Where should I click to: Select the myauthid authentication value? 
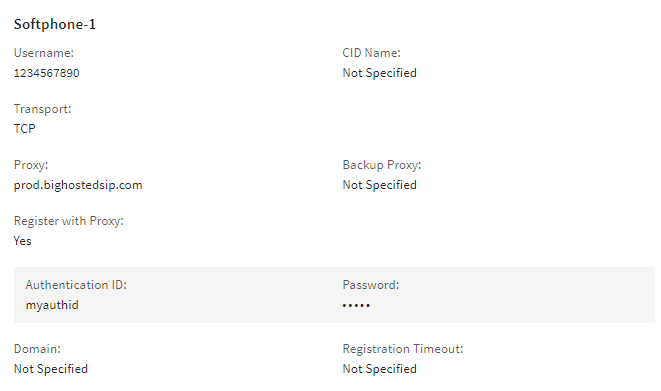click(x=52, y=305)
